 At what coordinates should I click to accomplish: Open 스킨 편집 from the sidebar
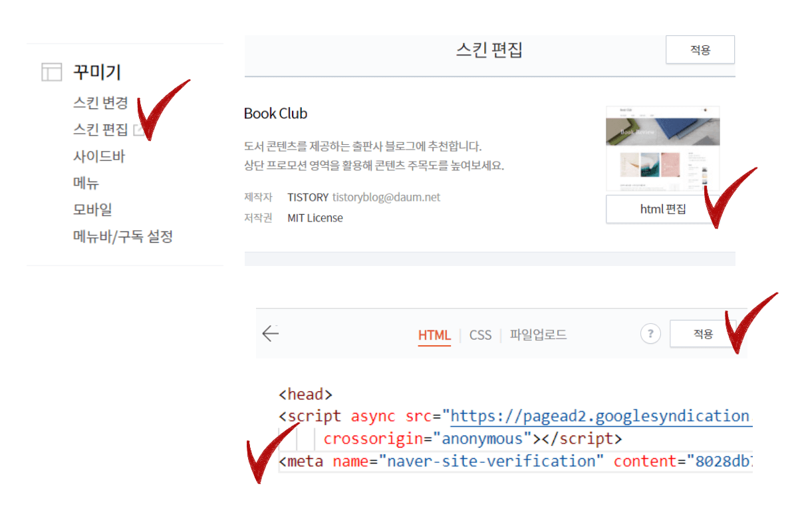(x=100, y=130)
